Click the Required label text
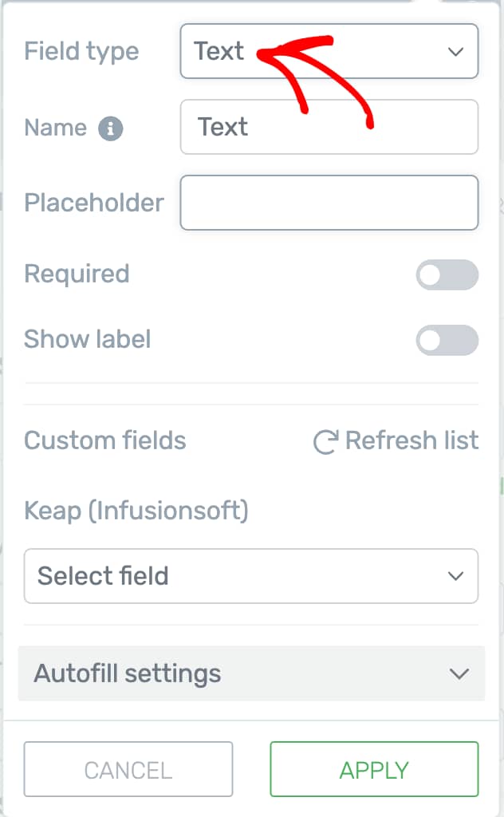Viewport: 504px width, 817px height. point(77,274)
